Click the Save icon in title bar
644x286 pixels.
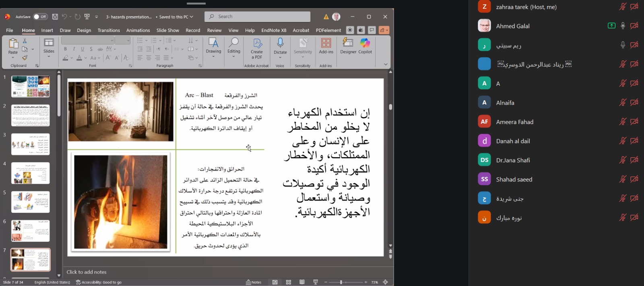55,17
